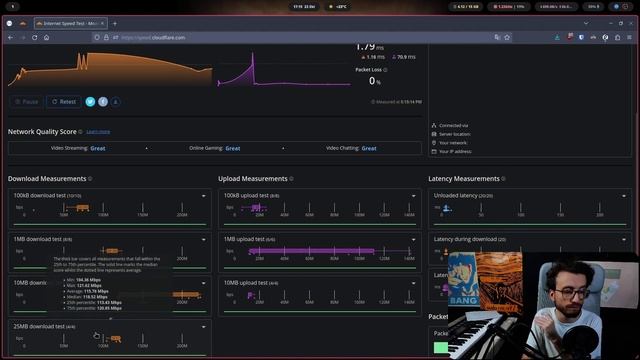The width and height of the screenshot is (640, 360).
Task: Expand the 100kB upload test row
Action: [413, 196]
